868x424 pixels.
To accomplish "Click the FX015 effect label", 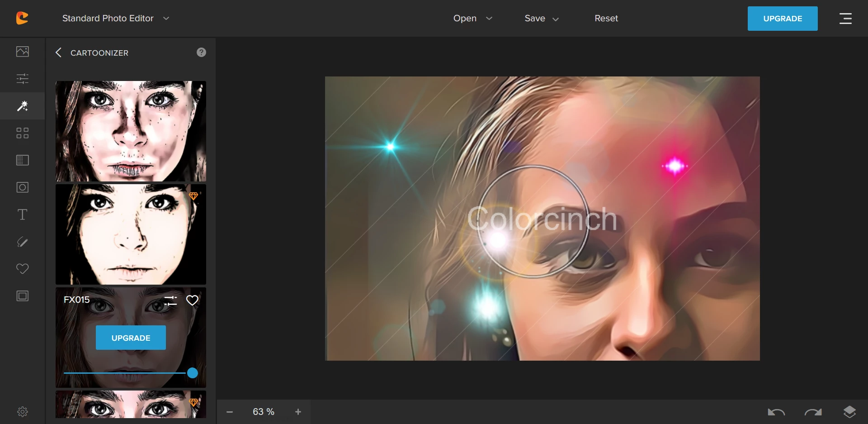I will pyautogui.click(x=76, y=300).
